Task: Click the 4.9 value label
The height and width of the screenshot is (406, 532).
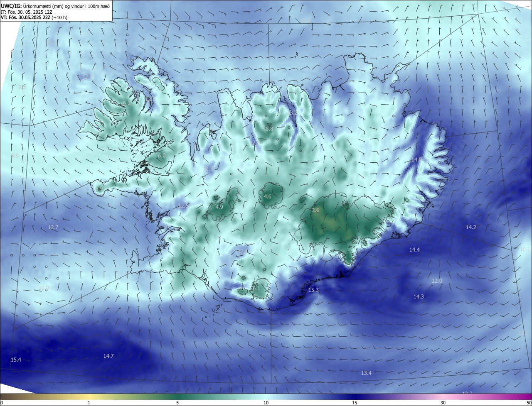Action: (219, 207)
